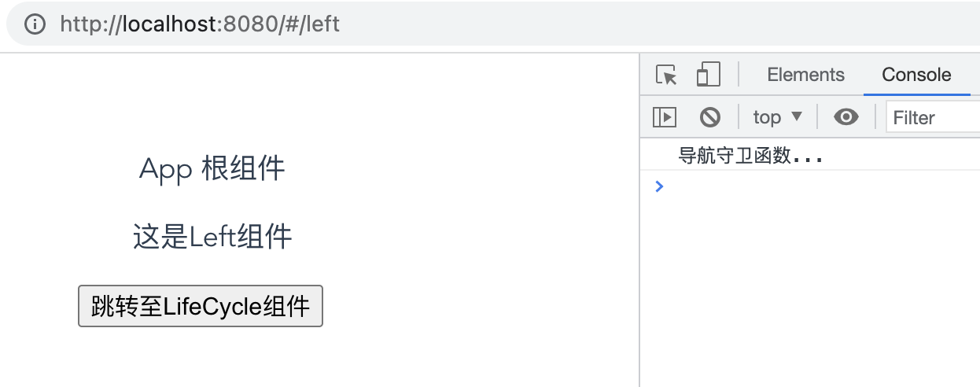The width and height of the screenshot is (980, 387).
Task: Click the dropdown arrow beside top
Action: tap(797, 116)
